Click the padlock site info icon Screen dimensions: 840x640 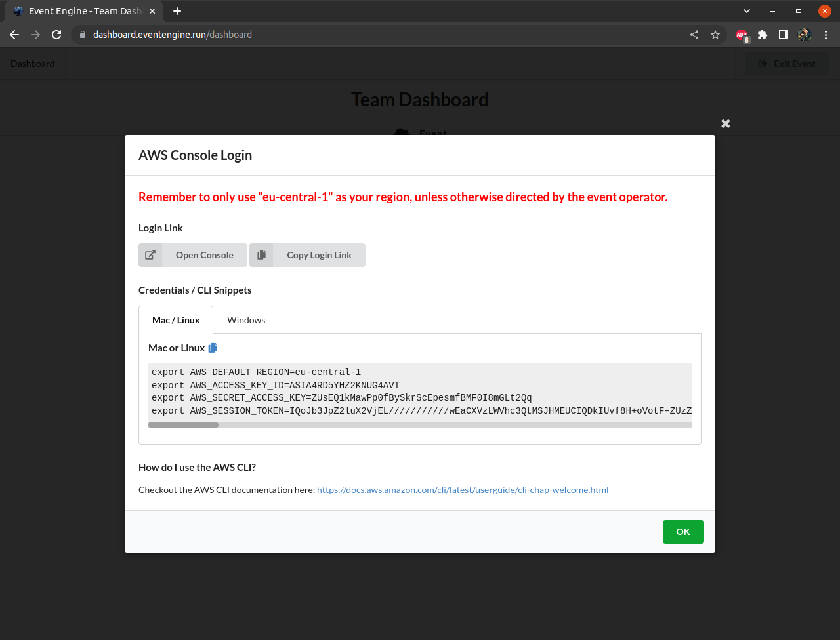(x=83, y=35)
